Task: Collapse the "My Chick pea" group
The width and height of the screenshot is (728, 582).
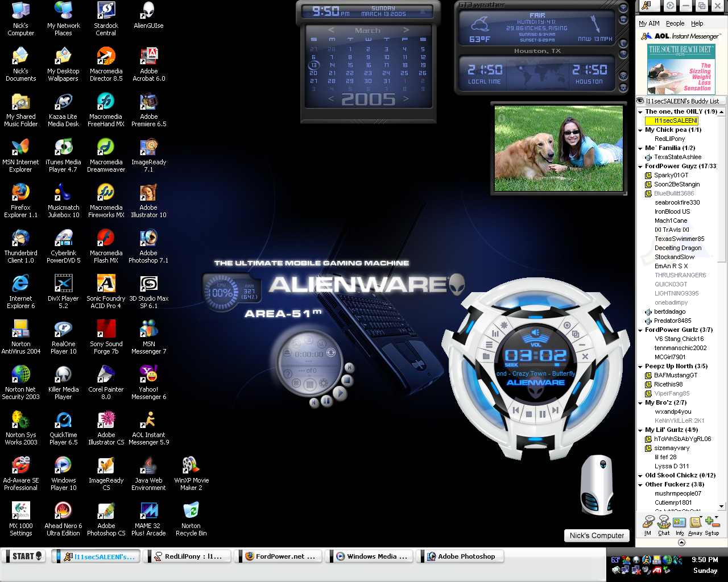Action: click(640, 130)
